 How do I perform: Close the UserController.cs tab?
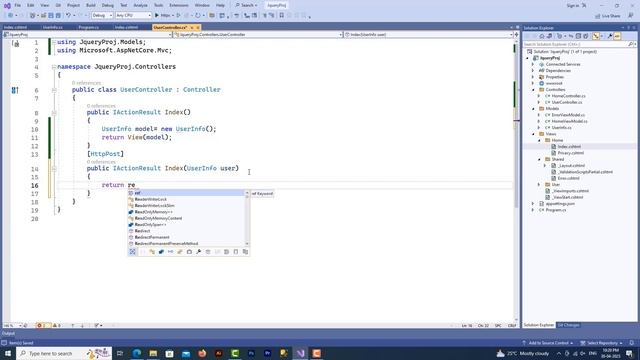tap(198, 27)
